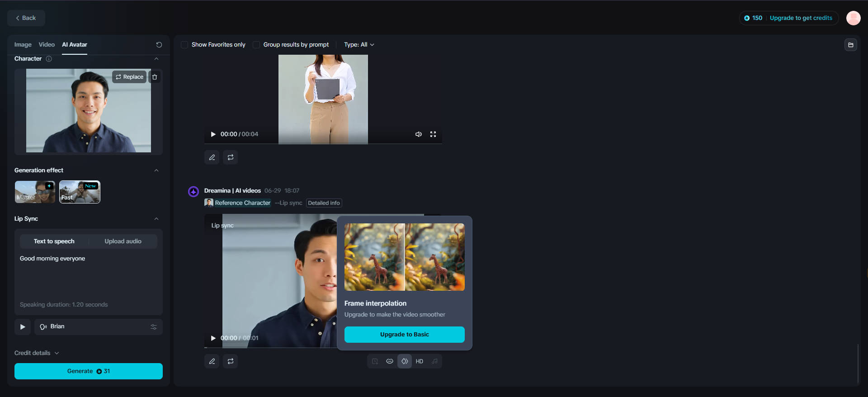
Task: Expand Credit details
Action: point(37,353)
